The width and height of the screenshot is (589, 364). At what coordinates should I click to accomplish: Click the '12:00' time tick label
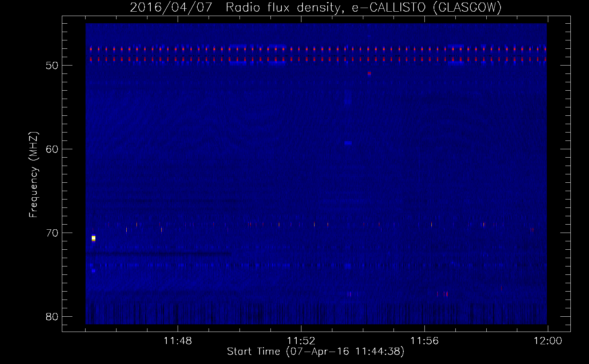[548, 341]
